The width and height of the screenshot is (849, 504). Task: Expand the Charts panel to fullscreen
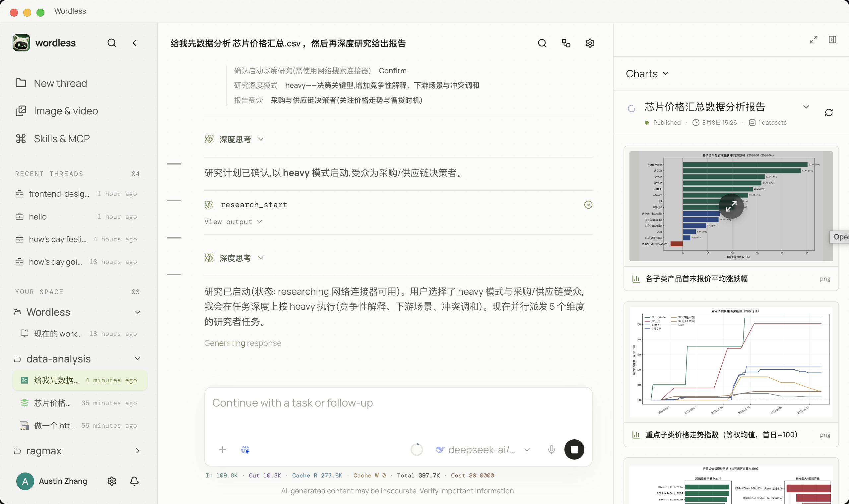tap(813, 40)
